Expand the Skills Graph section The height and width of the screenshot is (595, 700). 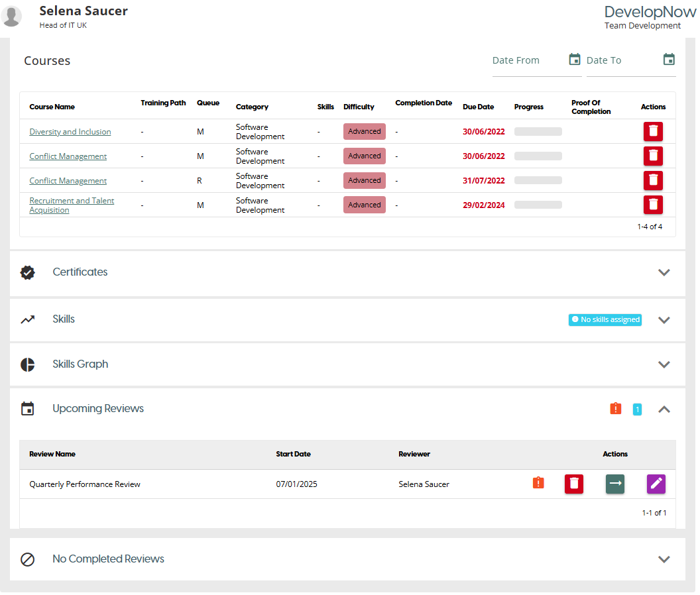point(664,364)
